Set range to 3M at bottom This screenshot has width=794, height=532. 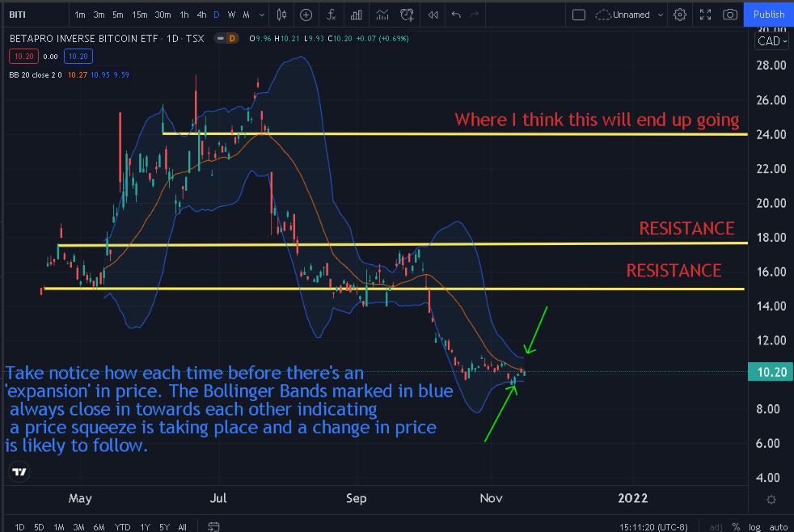click(78, 527)
